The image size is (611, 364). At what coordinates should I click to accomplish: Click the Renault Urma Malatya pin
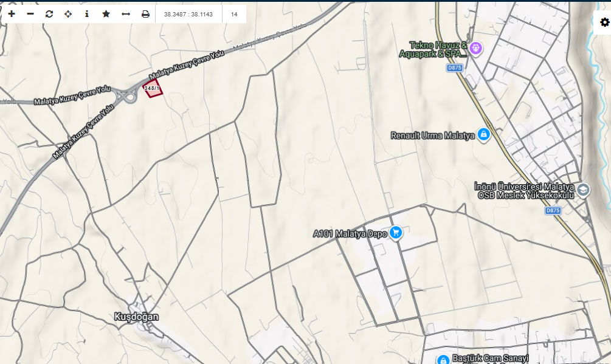(483, 135)
